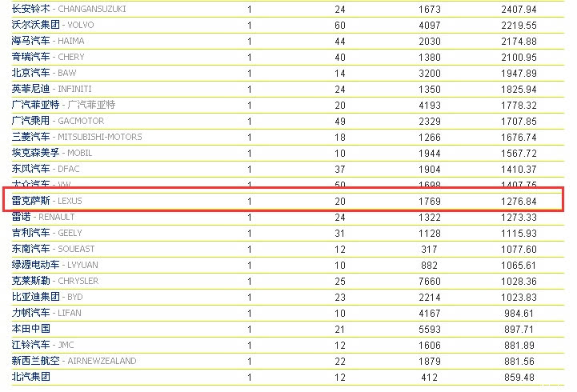Open the 雷克萨斯 LEXUS brand link
The width and height of the screenshot is (577, 392).
pos(46,201)
